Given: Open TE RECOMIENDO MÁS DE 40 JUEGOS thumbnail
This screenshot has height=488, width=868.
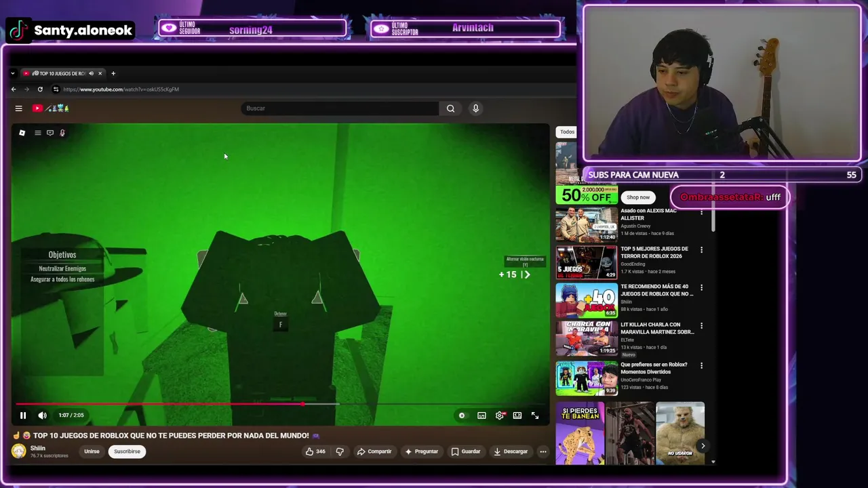Looking at the screenshot, I should [587, 301].
